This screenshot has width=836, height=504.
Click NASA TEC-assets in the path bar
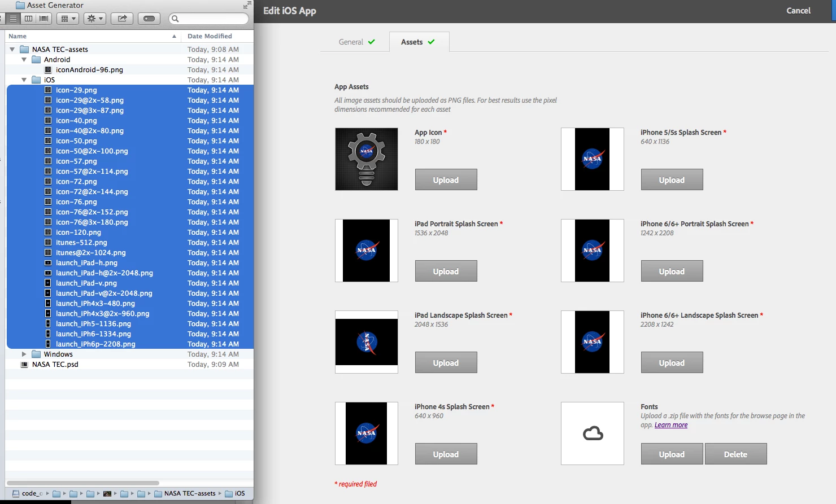coord(185,493)
